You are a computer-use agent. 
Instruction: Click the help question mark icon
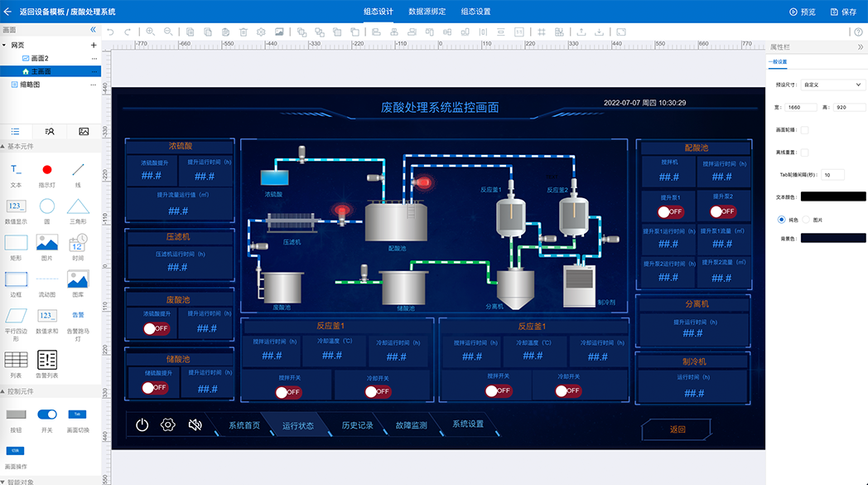[x=858, y=32]
